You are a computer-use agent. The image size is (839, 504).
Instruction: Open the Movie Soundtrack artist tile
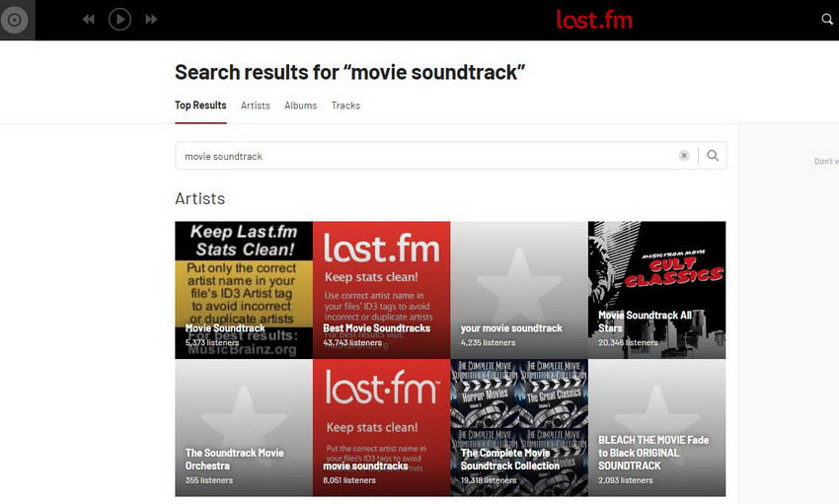coord(244,290)
